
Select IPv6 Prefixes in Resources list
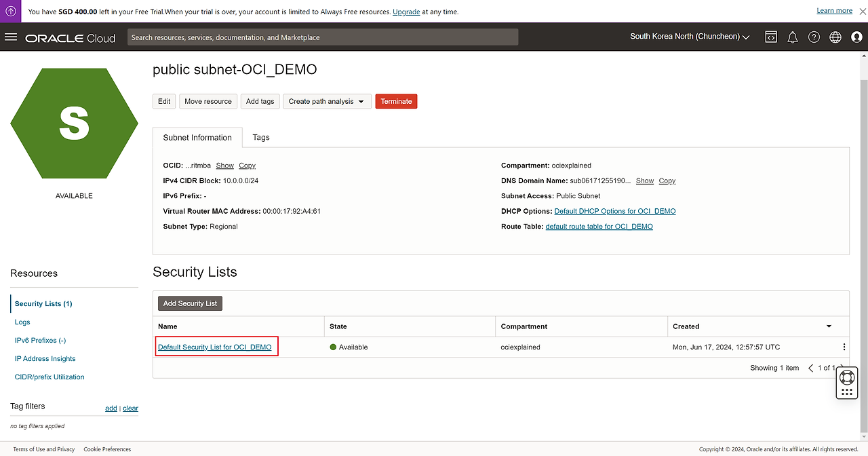40,341
